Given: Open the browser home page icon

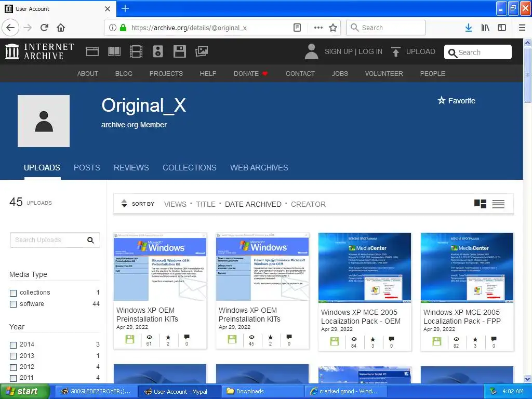Looking at the screenshot, I should [61, 28].
